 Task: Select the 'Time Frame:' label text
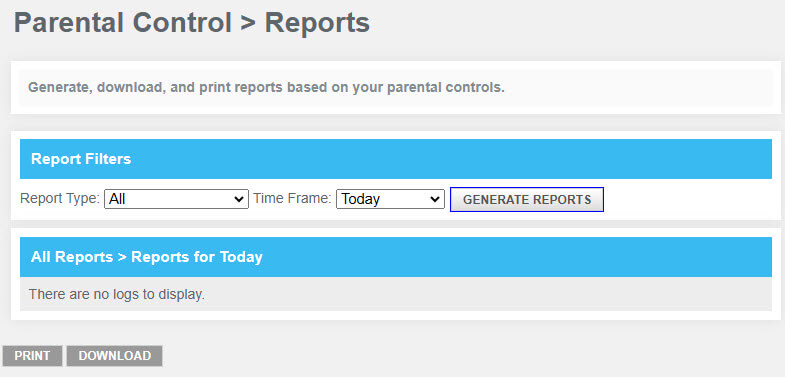tap(292, 198)
